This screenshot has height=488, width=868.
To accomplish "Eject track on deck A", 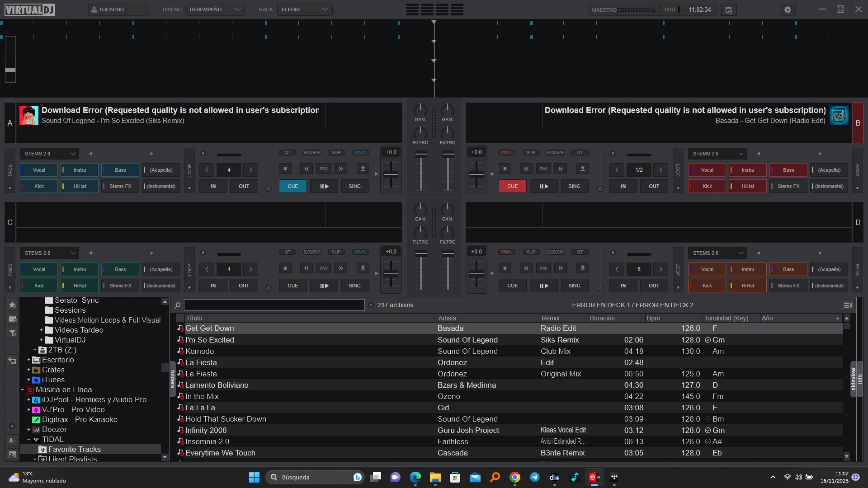I will click(x=363, y=169).
